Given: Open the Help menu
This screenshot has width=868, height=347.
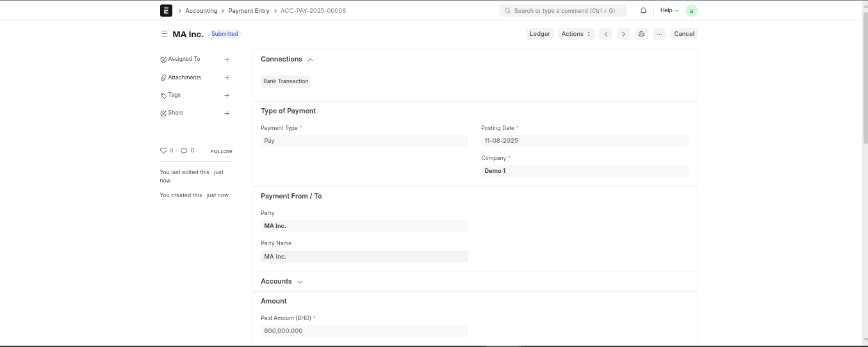Looking at the screenshot, I should click(x=669, y=10).
